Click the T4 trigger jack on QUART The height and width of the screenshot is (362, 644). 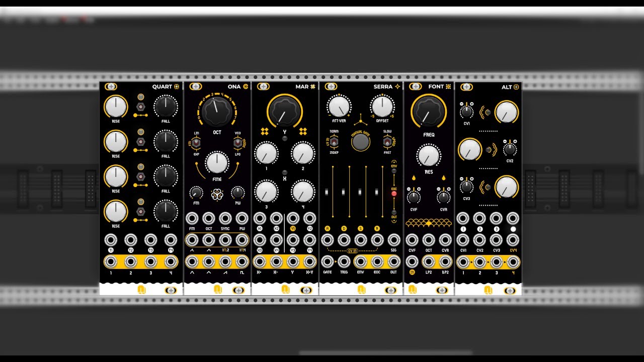point(171,240)
